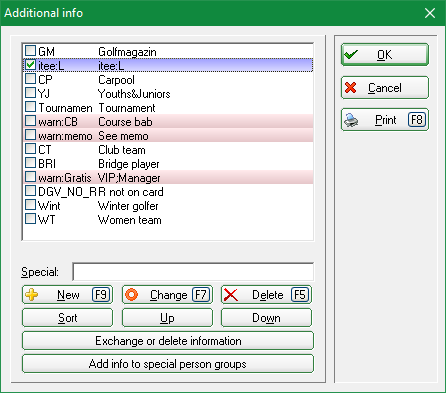The width and height of the screenshot is (446, 393).
Task: Click the printer icon on Print button
Action: tap(351, 120)
